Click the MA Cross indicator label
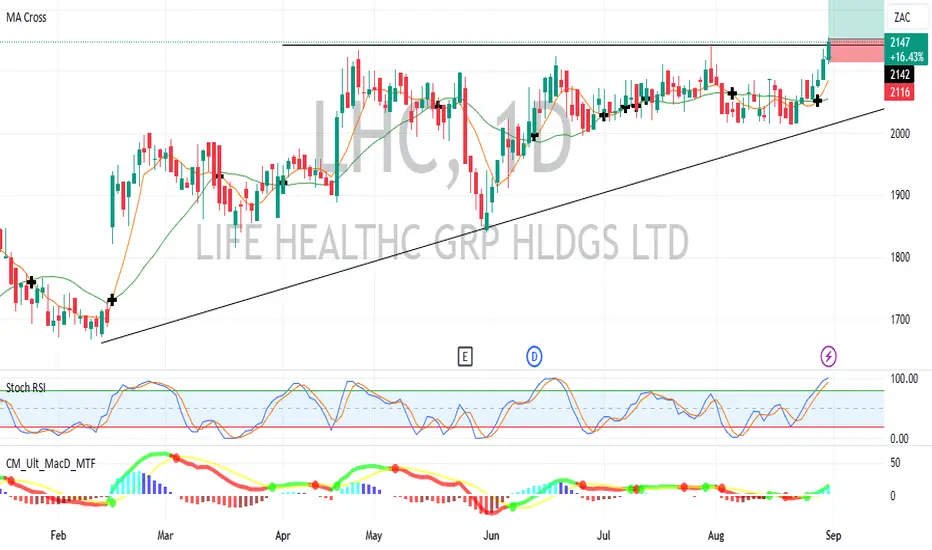 tap(26, 17)
